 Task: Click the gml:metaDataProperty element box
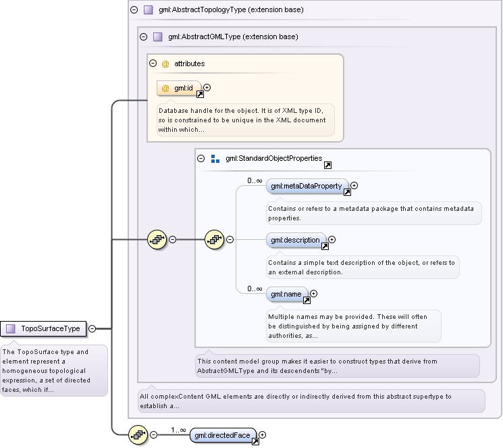307,186
